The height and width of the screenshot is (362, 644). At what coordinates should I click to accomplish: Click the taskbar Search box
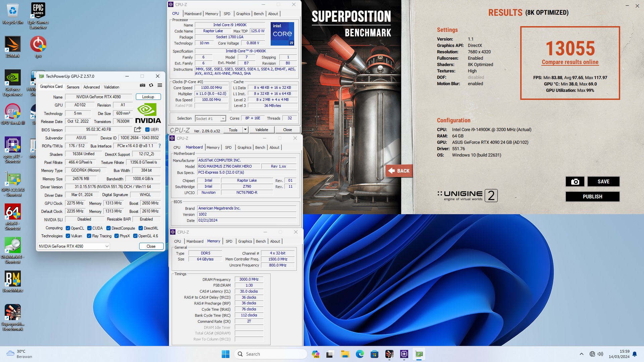pos(270,354)
